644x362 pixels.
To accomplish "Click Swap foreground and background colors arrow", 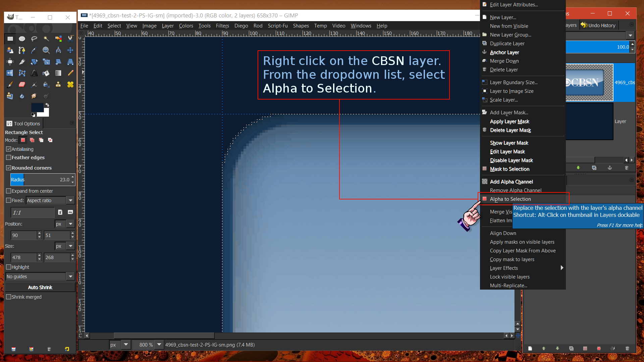I will coord(47,105).
